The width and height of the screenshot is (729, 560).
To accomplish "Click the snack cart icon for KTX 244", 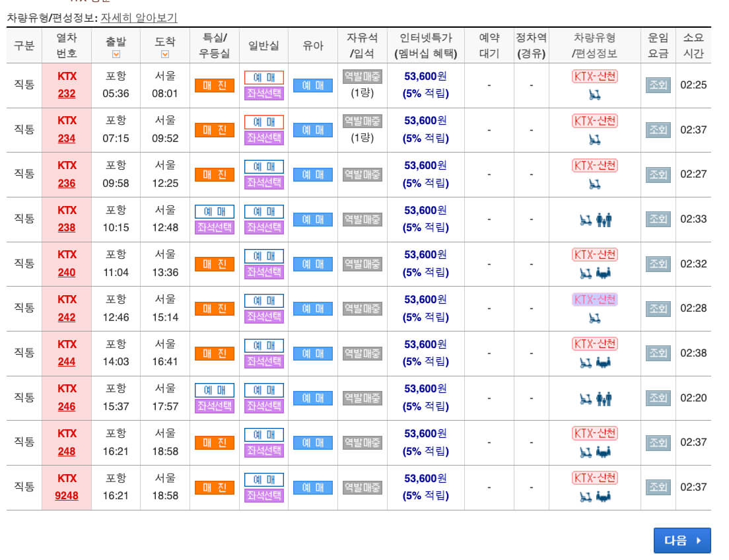I will 602,361.
